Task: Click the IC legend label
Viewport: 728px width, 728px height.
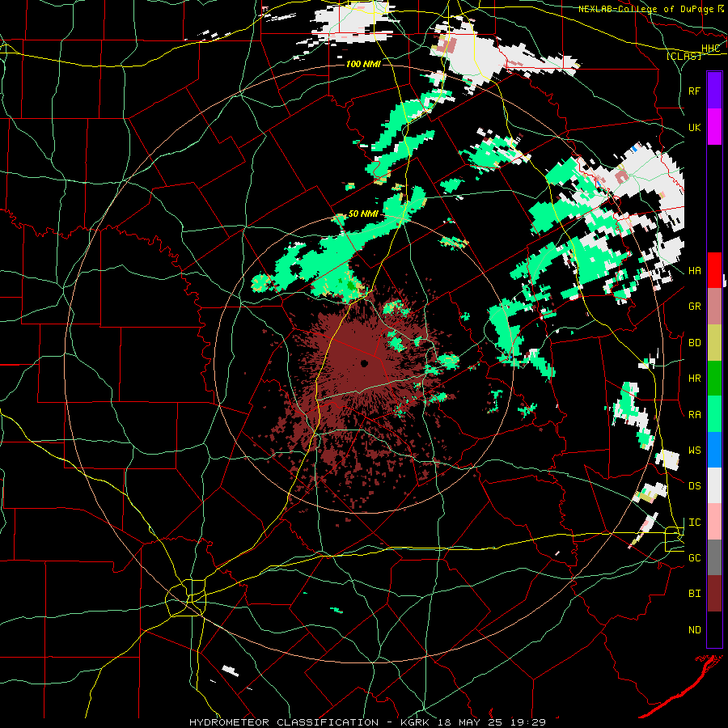Action: point(694,523)
